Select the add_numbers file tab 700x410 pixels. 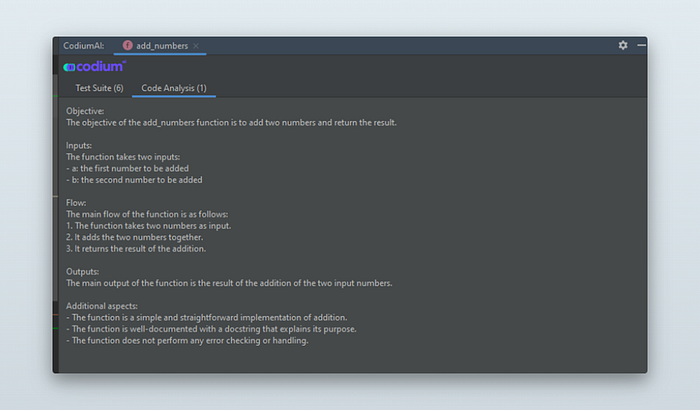160,46
